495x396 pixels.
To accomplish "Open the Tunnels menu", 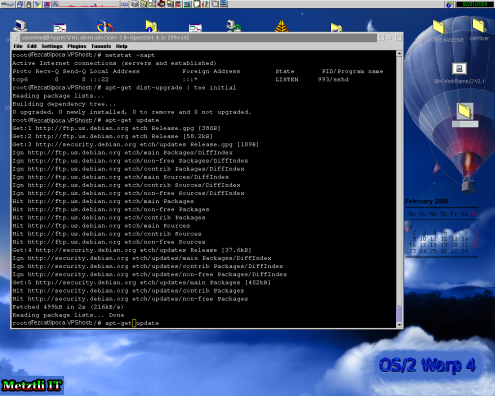I will tap(101, 46).
